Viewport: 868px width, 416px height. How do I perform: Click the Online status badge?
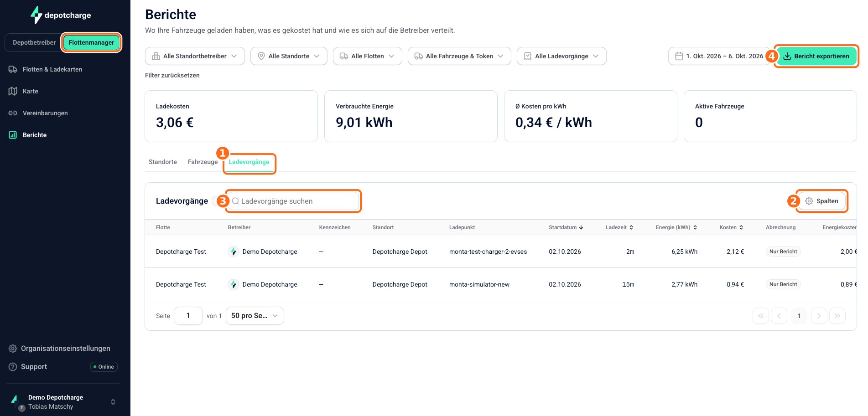(104, 367)
